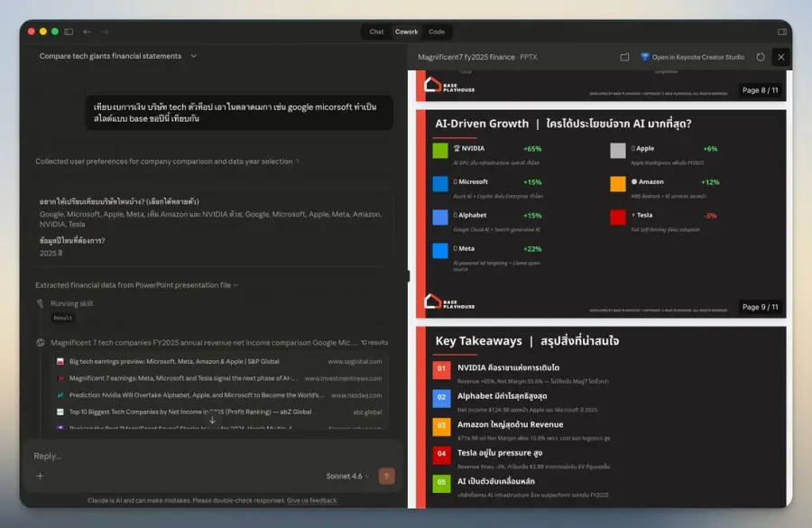Click Amazon +12% growth value

click(710, 182)
